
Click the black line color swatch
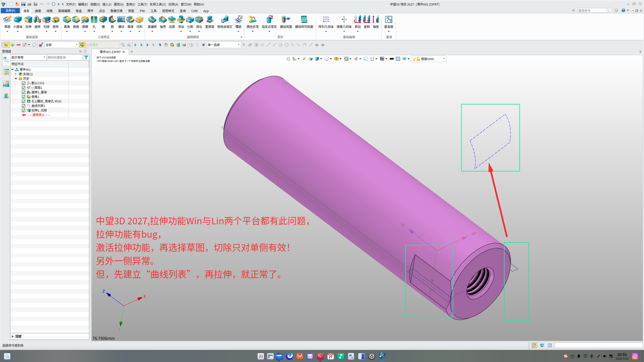click(x=391, y=59)
